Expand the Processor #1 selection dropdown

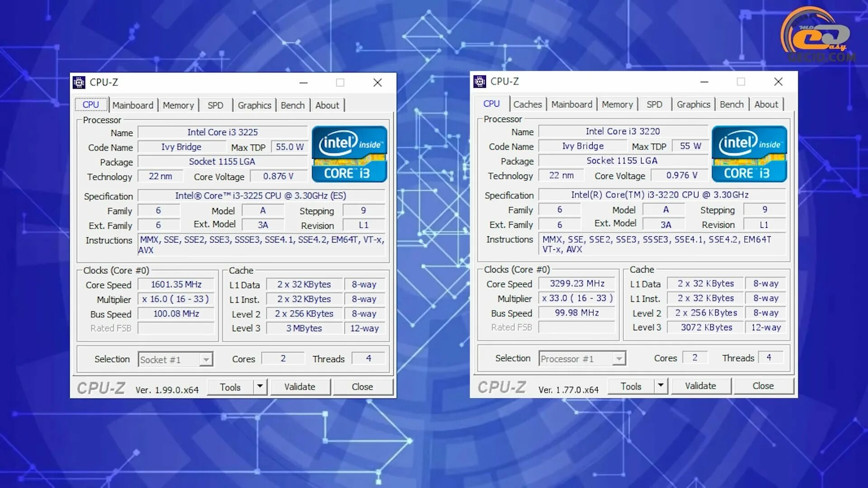pos(619,359)
